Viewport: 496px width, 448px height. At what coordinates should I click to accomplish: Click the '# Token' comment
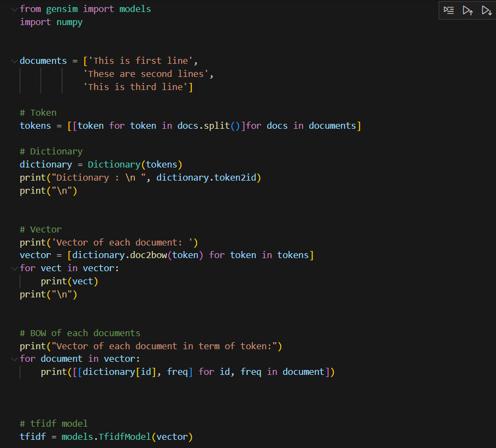tap(38, 113)
